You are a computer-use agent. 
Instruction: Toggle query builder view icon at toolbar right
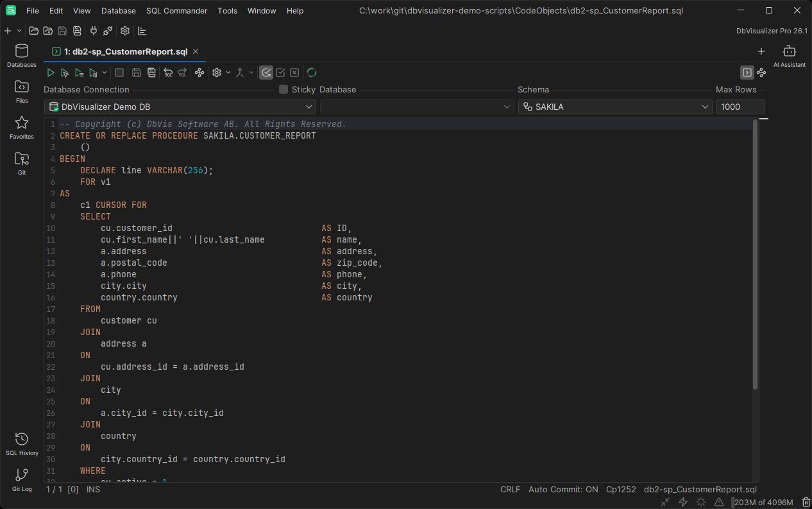(761, 73)
